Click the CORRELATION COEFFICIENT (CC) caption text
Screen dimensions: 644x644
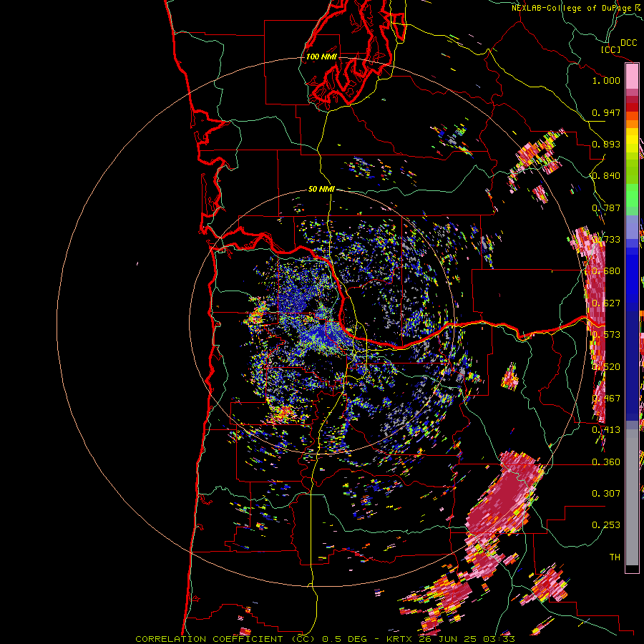[225, 639]
